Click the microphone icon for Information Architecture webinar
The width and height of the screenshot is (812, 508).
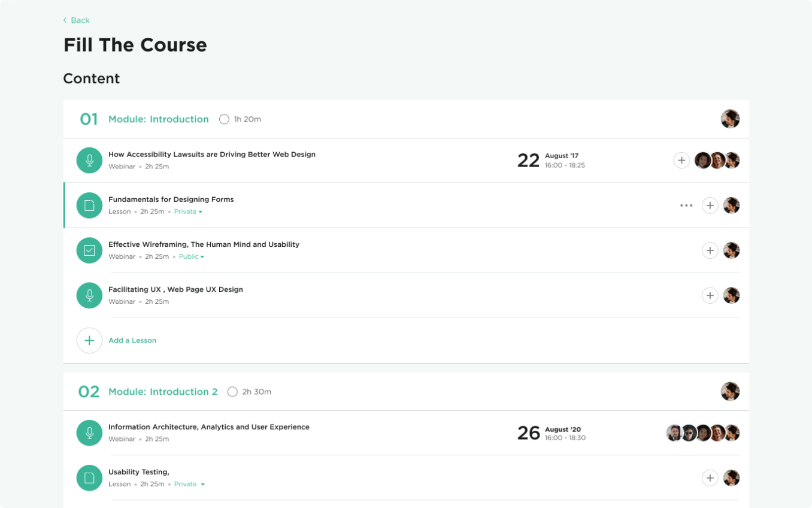point(89,433)
